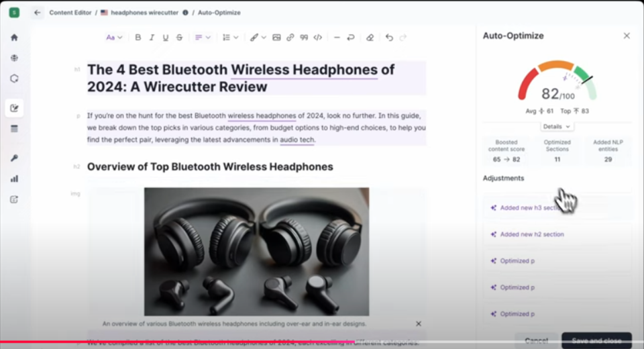
Task: Open the stacked list sidebar icon
Action: 14,129
